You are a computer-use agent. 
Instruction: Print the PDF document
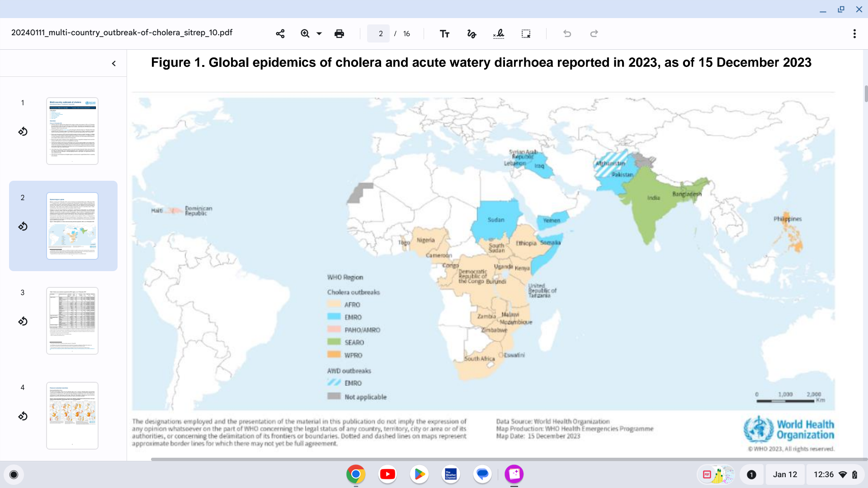(x=339, y=34)
